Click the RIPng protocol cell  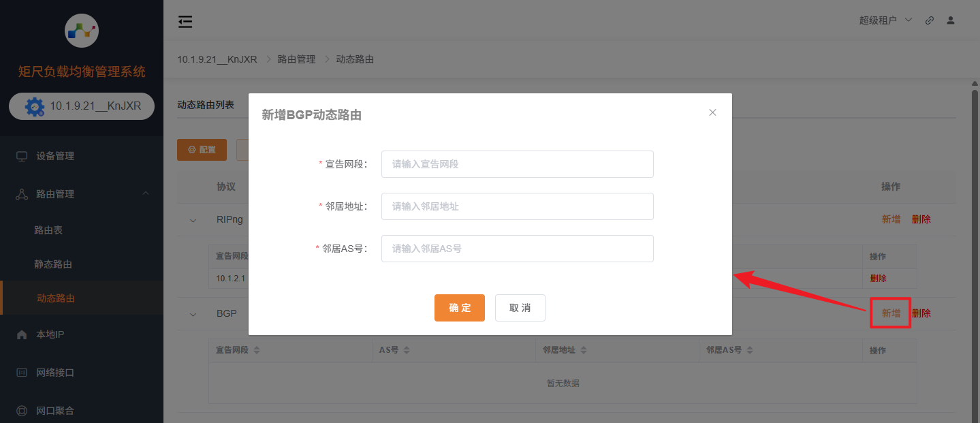point(230,219)
